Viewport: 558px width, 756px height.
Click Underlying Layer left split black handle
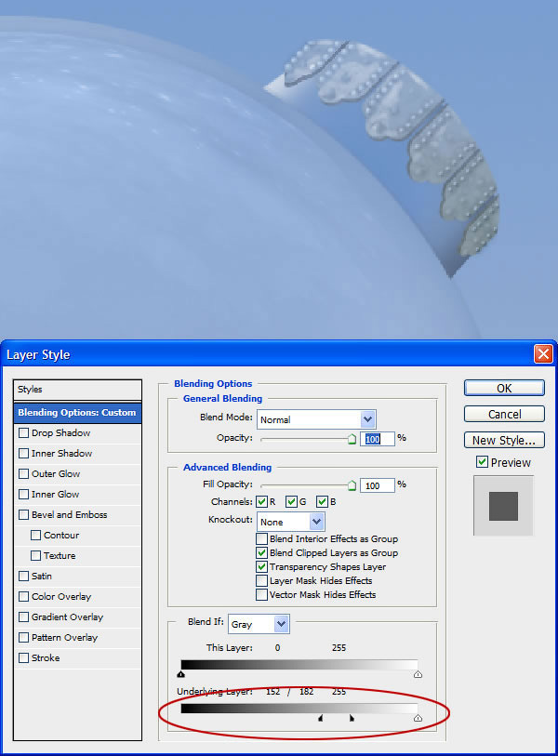click(320, 719)
